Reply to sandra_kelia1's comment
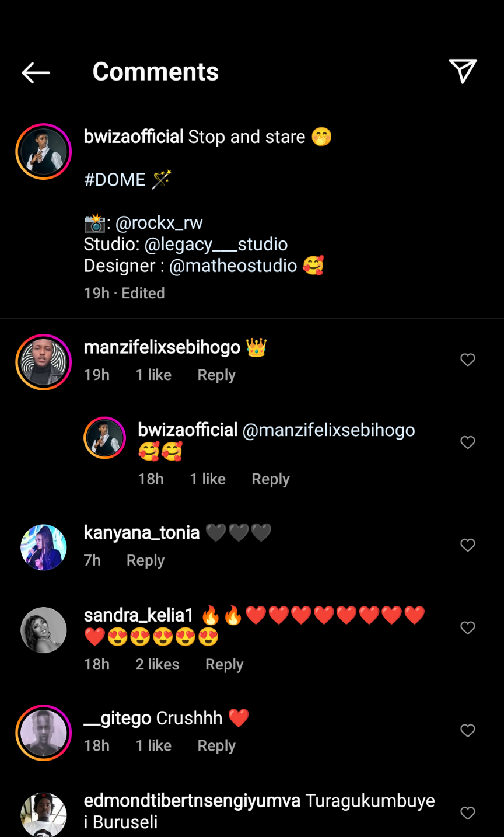The width and height of the screenshot is (504, 837). 224,665
